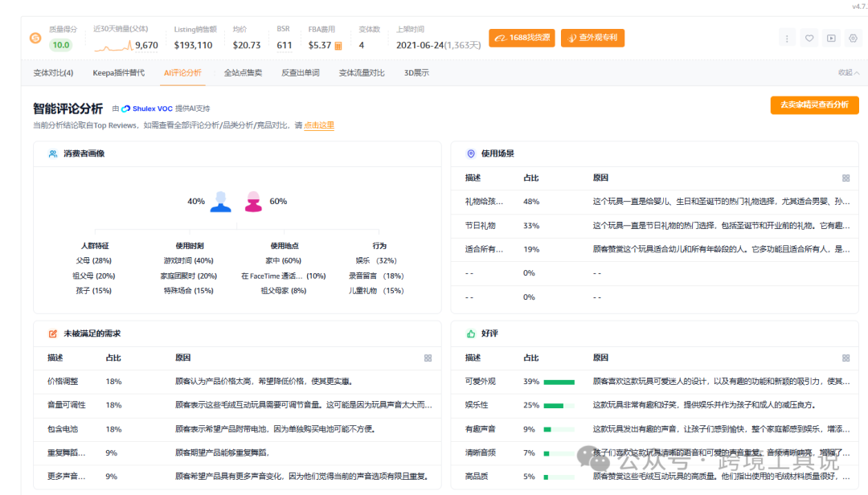Click the 好评 thumbs-up icon
Screen dimensions: 868x495
click(x=471, y=333)
